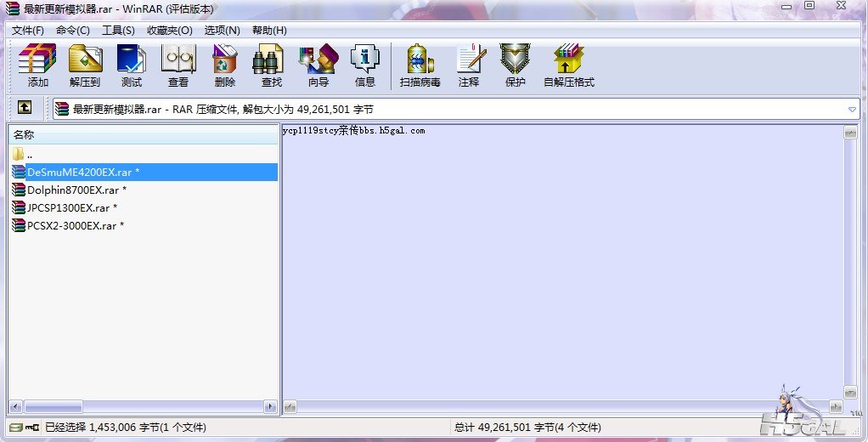Click the archive icon in the address bar
The image size is (868, 442).
62,109
